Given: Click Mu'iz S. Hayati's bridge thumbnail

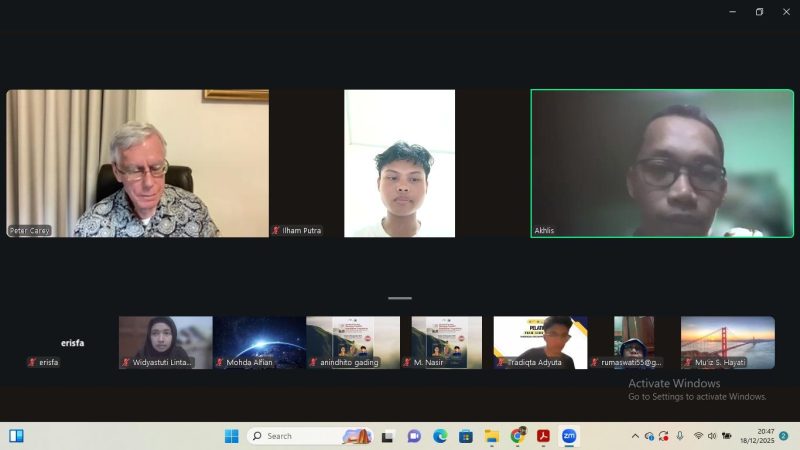Looking at the screenshot, I should (x=727, y=342).
